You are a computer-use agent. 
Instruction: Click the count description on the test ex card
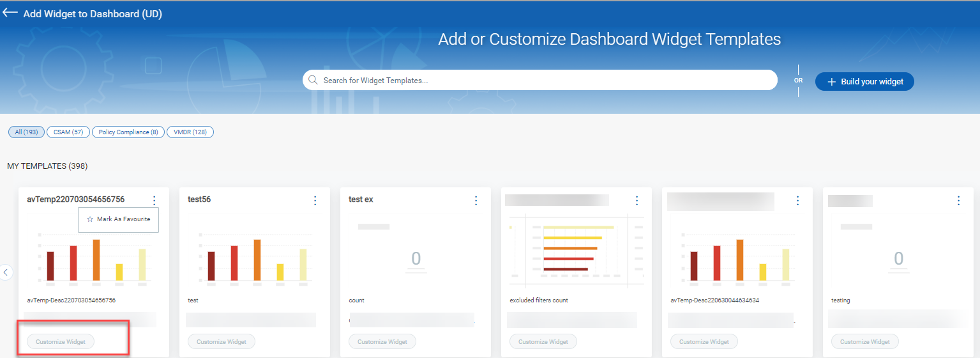pyautogui.click(x=356, y=300)
